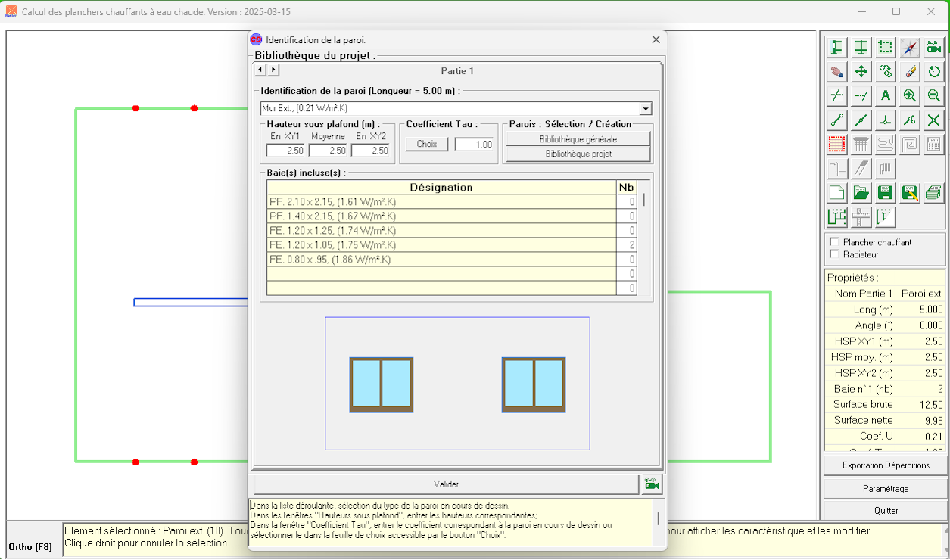
Task: Go to next part with right arrow
Action: pos(273,70)
